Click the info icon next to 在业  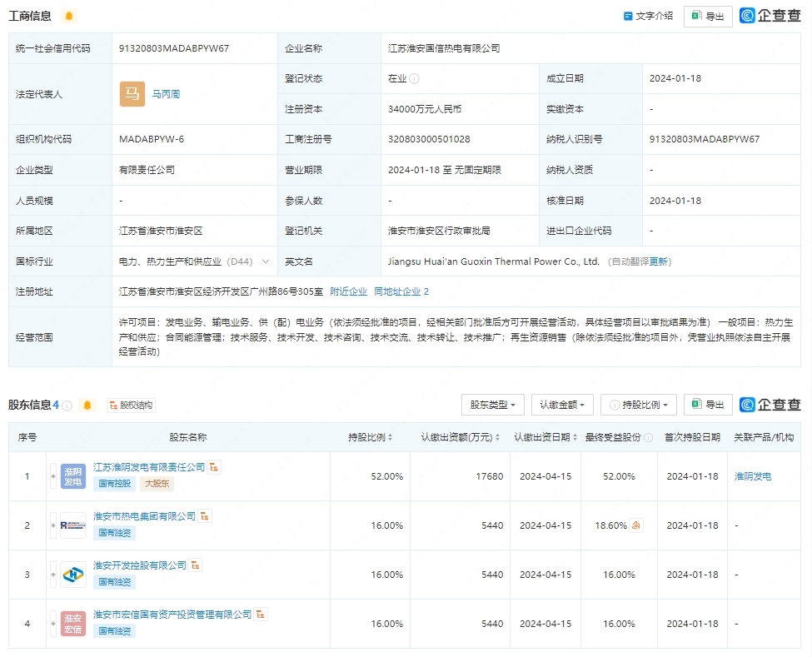415,79
